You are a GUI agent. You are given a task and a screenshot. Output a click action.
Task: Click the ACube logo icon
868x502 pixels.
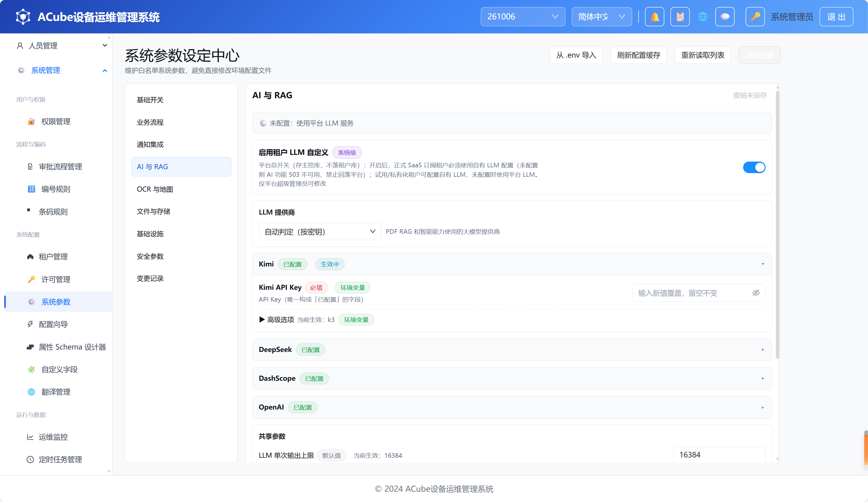click(23, 17)
